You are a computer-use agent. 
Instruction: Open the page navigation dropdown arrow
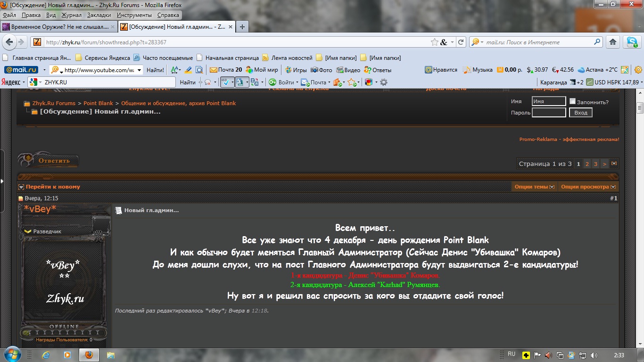(x=614, y=164)
